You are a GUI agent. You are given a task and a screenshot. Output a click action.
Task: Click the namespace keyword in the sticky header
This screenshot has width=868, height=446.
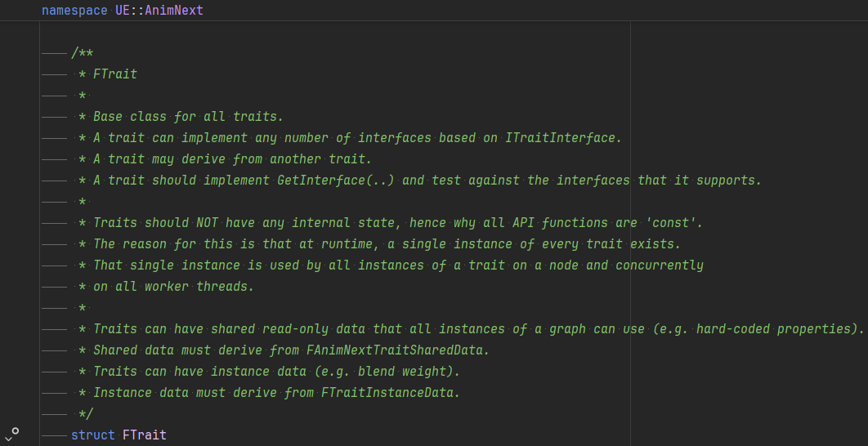[x=74, y=11]
